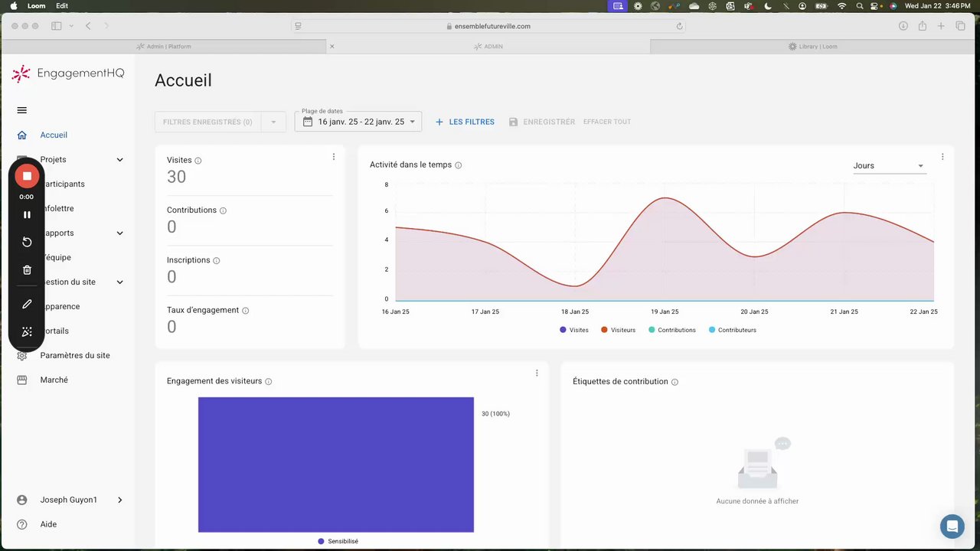Image resolution: width=980 pixels, height=551 pixels.
Task: Switch to the Library | Loom tab
Action: (x=813, y=47)
